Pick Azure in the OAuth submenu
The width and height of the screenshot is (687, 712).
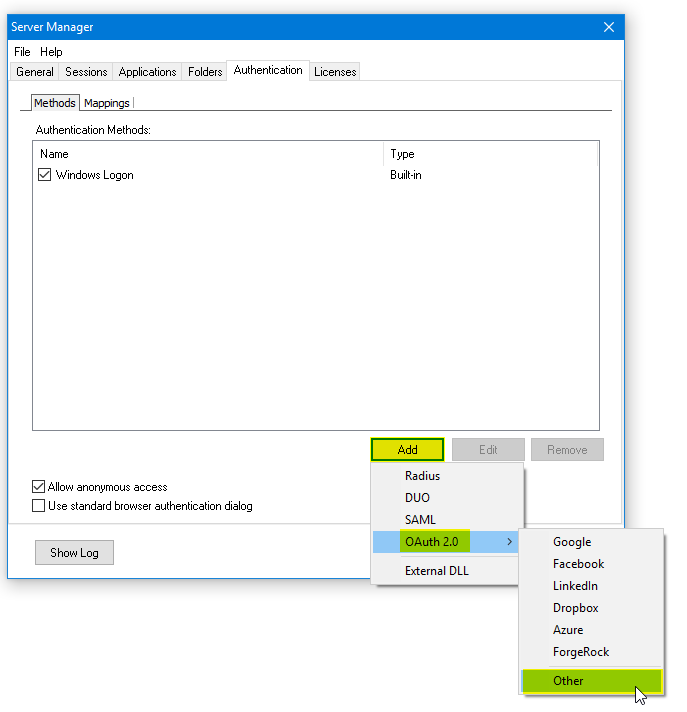click(x=591, y=630)
